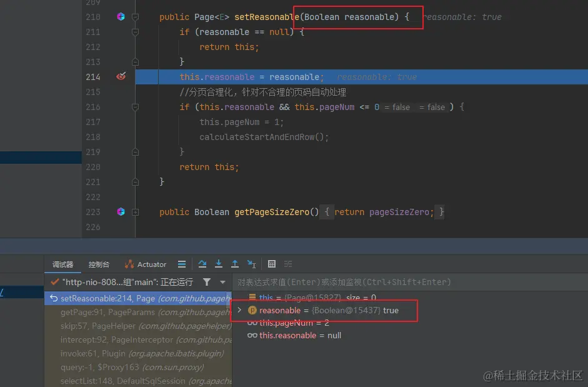Collapse the fold marker on line 216

coord(136,107)
